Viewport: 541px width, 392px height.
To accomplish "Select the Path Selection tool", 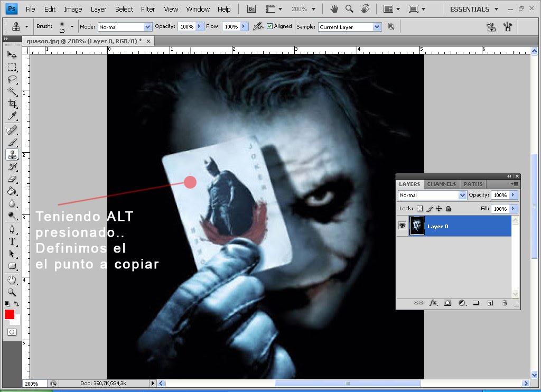I will [12, 254].
